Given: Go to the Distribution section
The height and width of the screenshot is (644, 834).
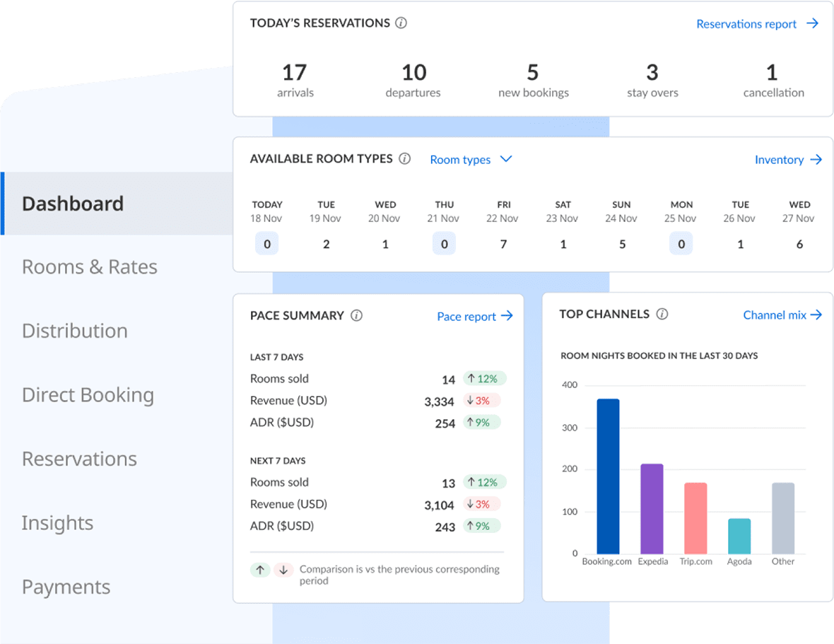Looking at the screenshot, I should pos(75,331).
